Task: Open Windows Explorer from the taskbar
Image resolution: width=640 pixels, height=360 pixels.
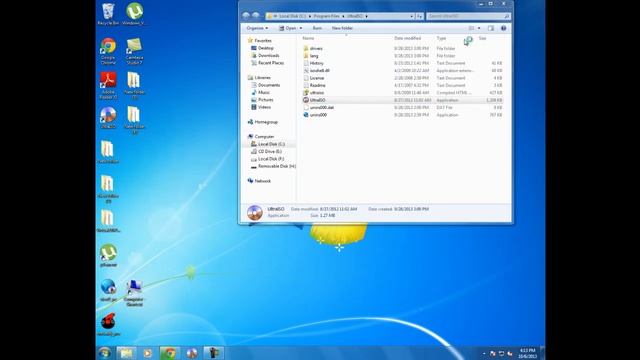Action: point(127,353)
